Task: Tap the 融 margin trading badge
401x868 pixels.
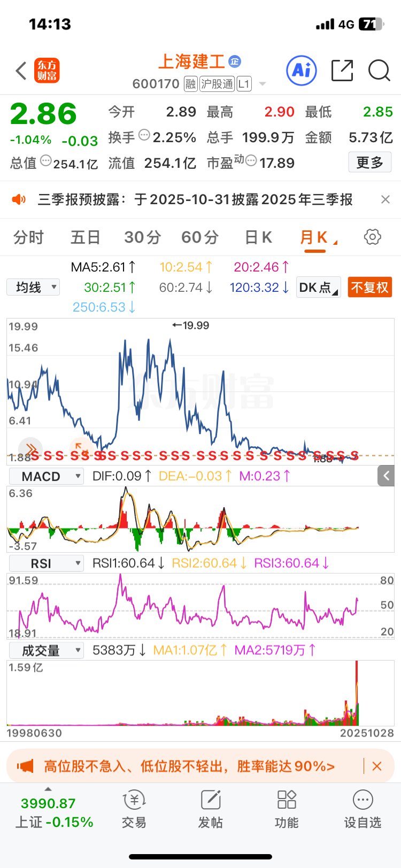Action: [x=191, y=84]
